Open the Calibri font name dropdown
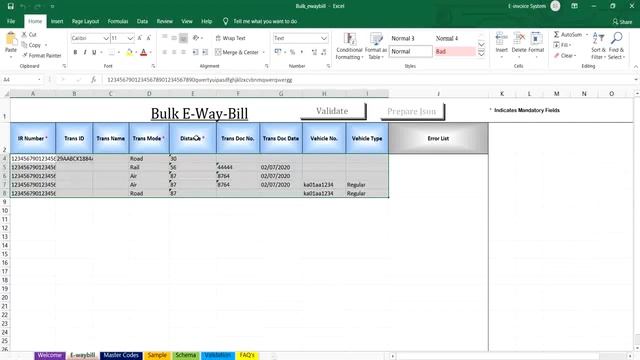This screenshot has width=640, height=360. (106, 38)
